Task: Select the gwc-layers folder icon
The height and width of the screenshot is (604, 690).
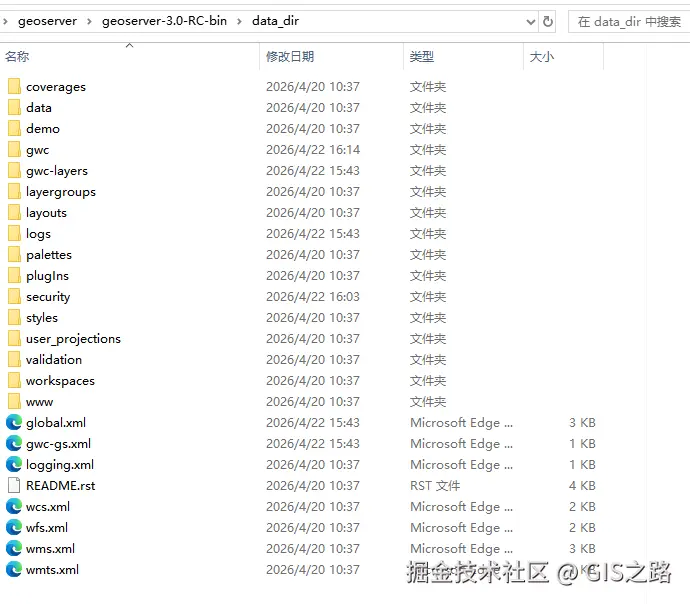Action: [14, 171]
